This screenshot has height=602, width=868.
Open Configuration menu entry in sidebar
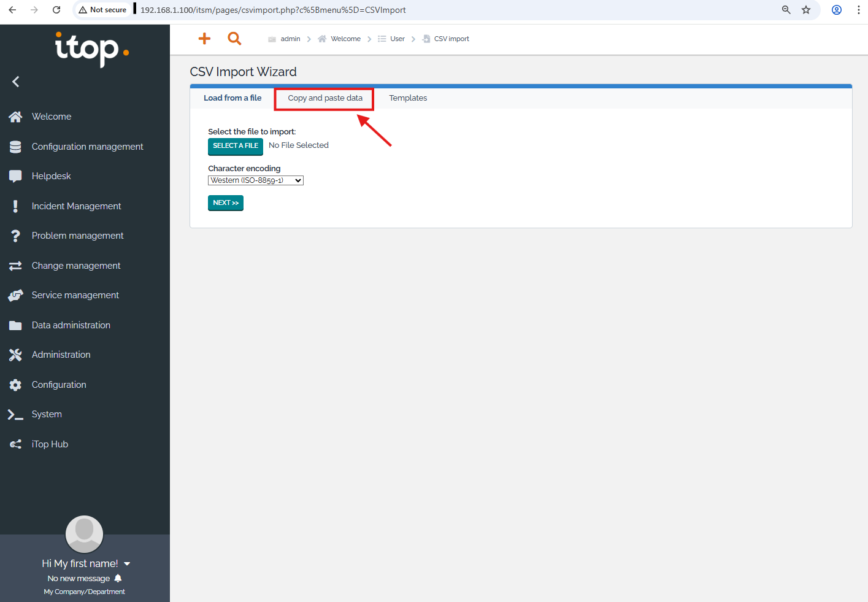pos(59,385)
